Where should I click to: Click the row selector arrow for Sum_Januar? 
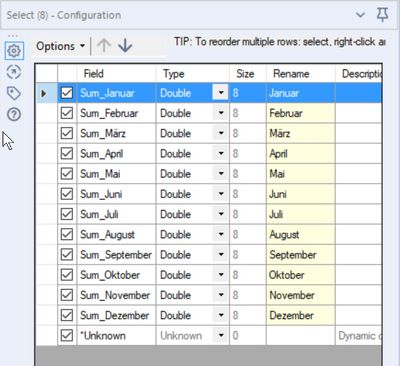pyautogui.click(x=46, y=93)
